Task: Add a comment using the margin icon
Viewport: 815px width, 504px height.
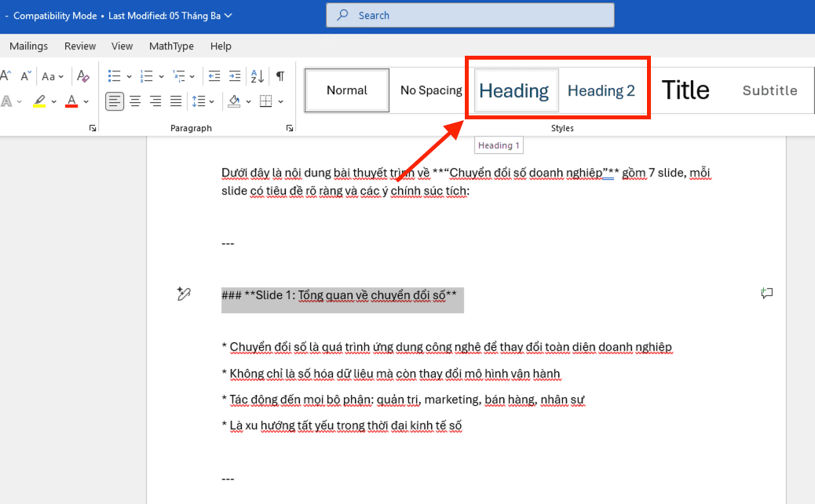Action: point(766,293)
